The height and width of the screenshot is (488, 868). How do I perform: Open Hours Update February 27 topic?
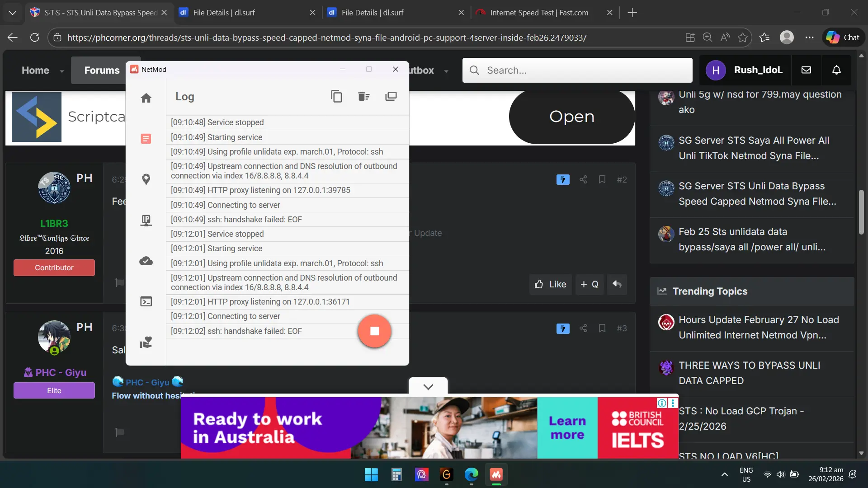tap(759, 327)
